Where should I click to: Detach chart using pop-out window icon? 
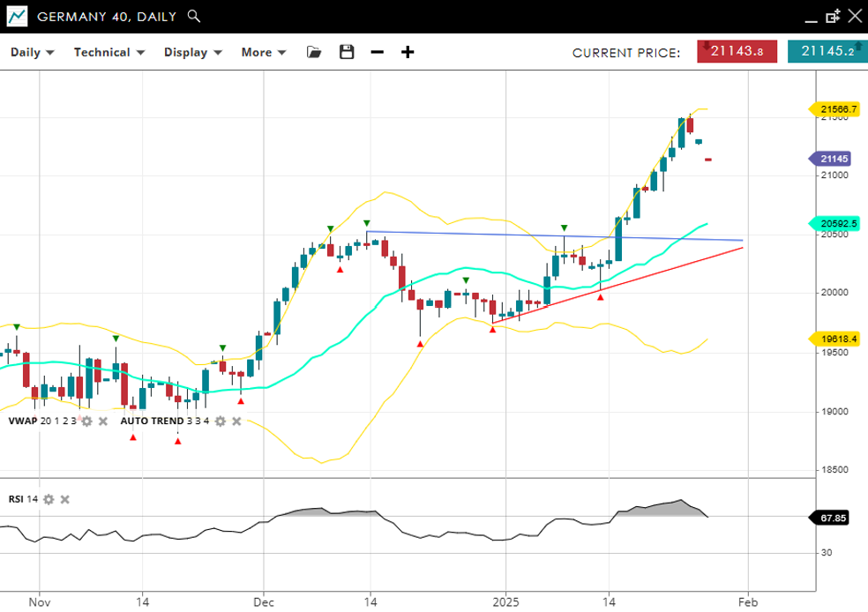tap(832, 17)
